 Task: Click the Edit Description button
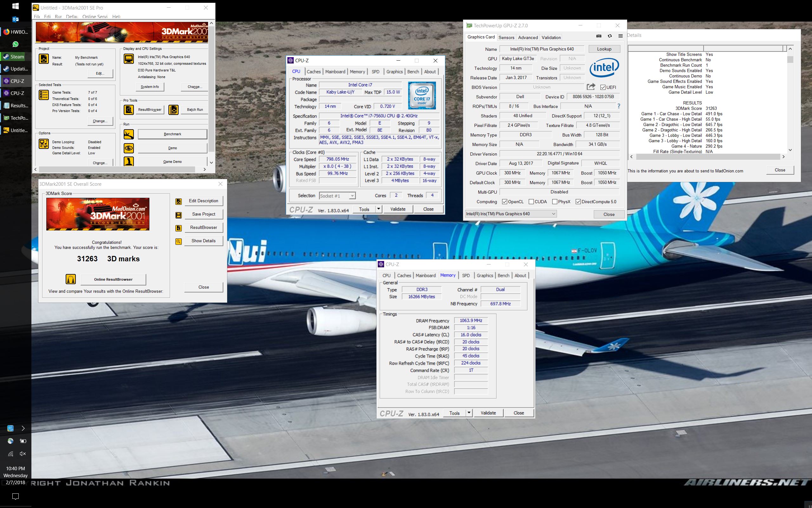coord(203,201)
